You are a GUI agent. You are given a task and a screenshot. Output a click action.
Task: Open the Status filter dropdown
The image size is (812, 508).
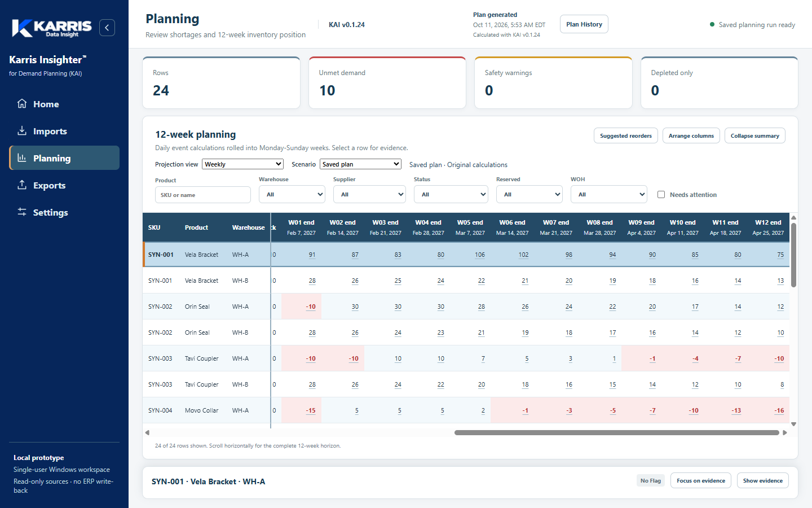click(x=451, y=194)
